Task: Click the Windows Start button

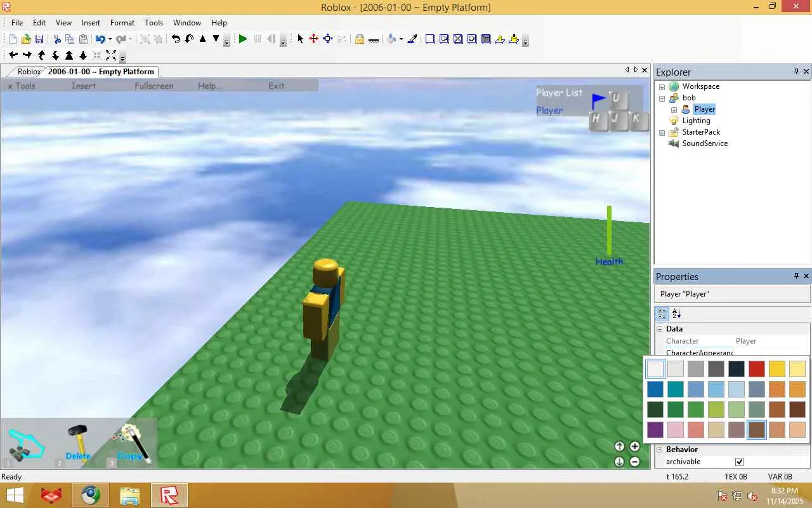Action: [x=15, y=495]
